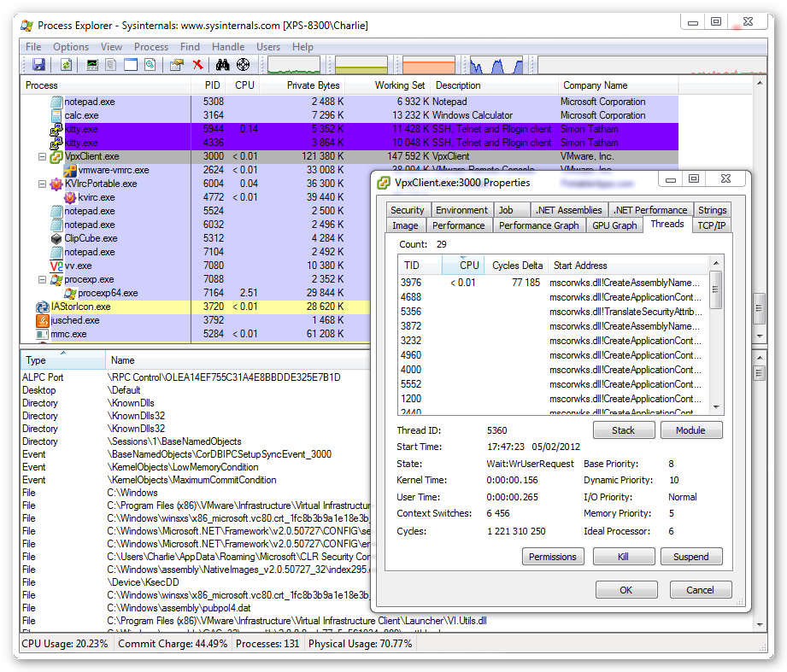Toggle the process tree toolbar icon
The height and width of the screenshot is (672, 787).
[111, 65]
